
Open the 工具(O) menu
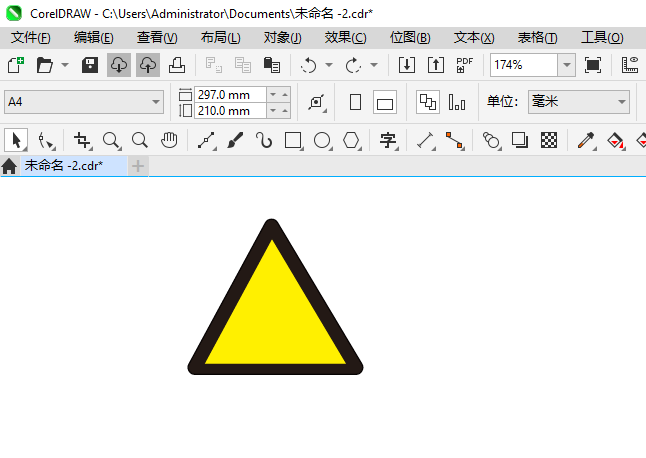point(602,38)
